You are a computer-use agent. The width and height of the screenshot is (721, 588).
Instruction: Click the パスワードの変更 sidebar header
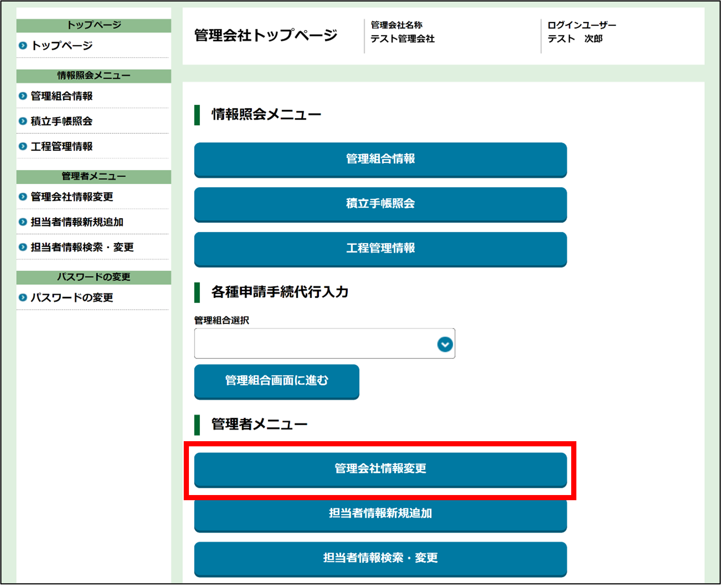tap(94, 277)
